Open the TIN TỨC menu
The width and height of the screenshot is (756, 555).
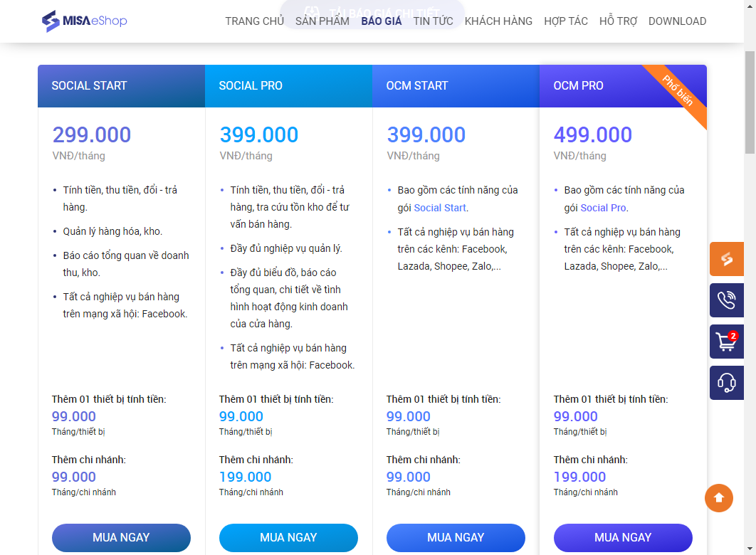point(433,21)
